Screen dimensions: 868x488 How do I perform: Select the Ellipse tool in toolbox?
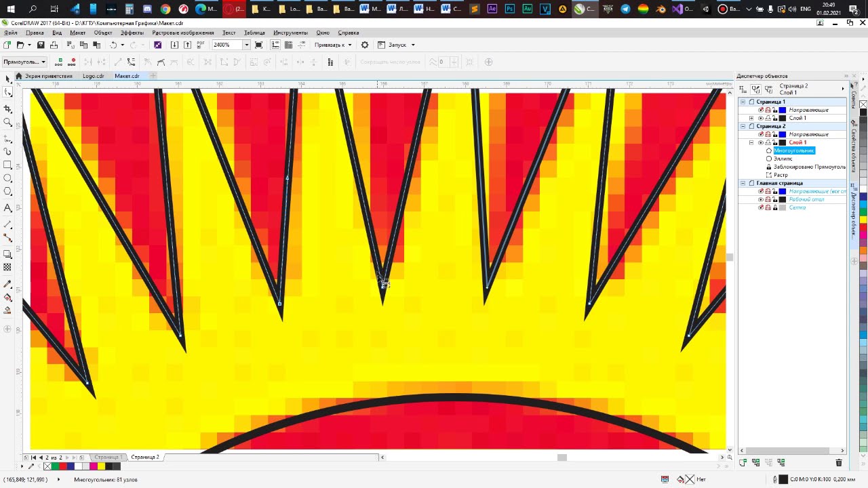pos(7,178)
